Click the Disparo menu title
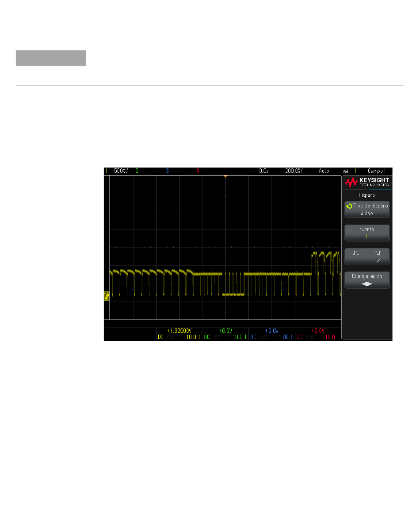 click(x=367, y=195)
